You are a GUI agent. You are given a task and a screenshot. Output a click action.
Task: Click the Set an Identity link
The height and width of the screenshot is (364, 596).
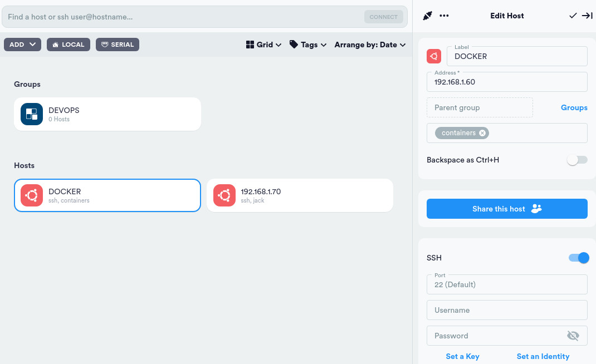[543, 356]
